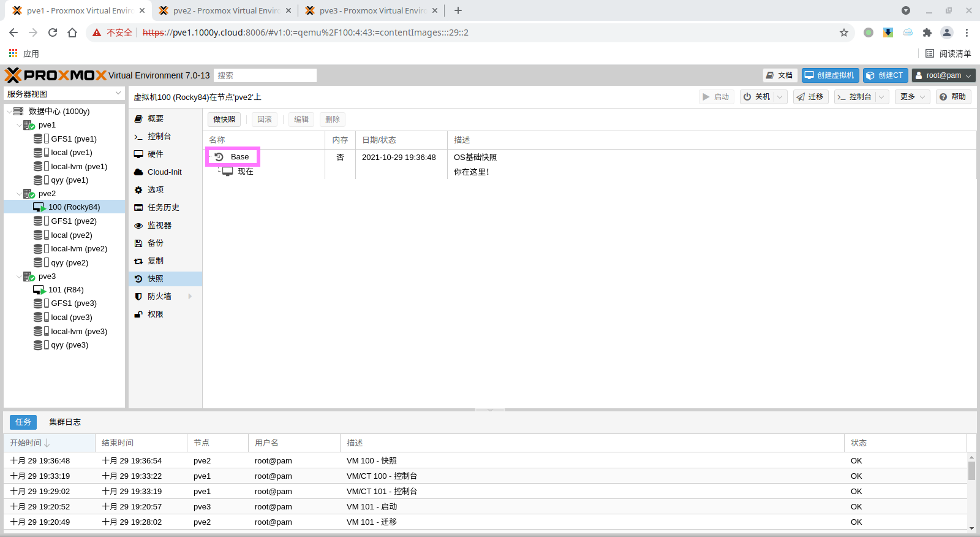The height and width of the screenshot is (537, 980).
Task: Click the Migrate button in toolbar
Action: (x=810, y=97)
